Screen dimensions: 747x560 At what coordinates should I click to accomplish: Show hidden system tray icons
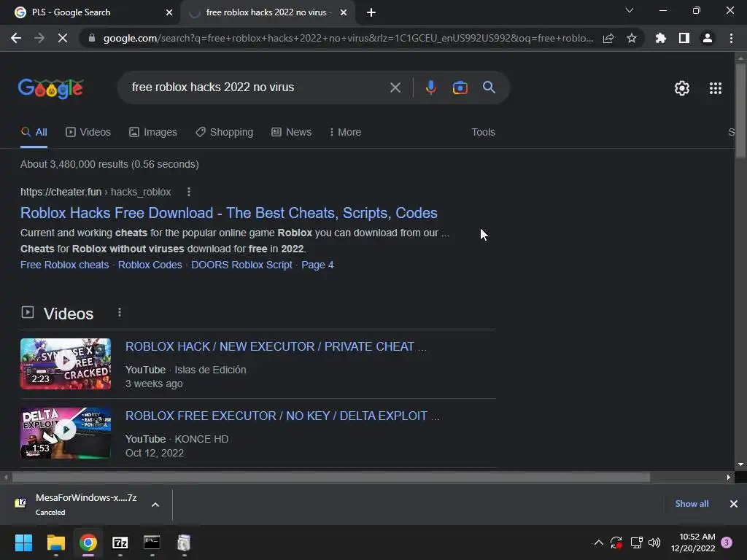tap(599, 542)
